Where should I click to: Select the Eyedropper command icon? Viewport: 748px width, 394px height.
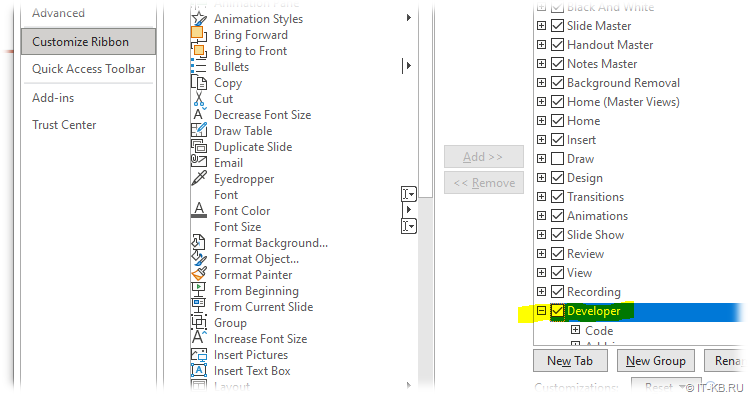click(x=199, y=178)
